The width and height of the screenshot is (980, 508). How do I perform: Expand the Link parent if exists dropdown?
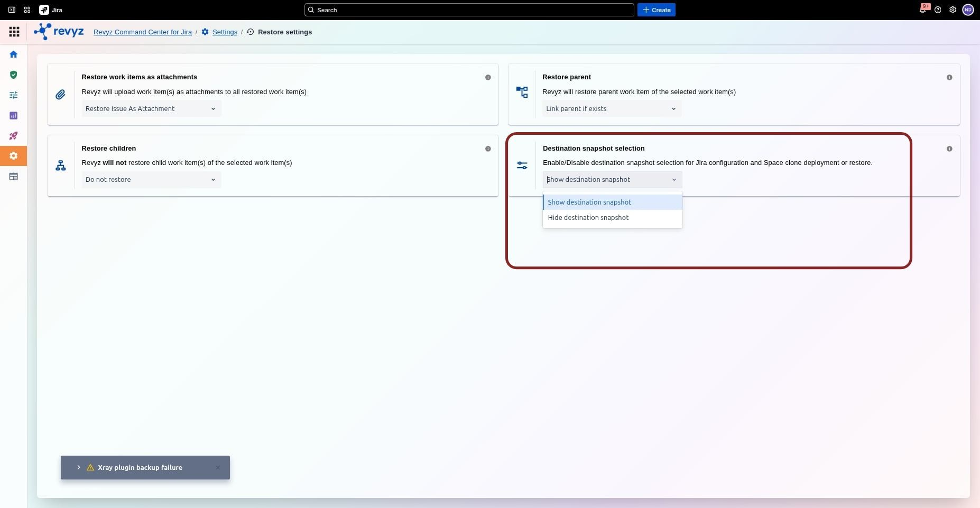click(612, 109)
